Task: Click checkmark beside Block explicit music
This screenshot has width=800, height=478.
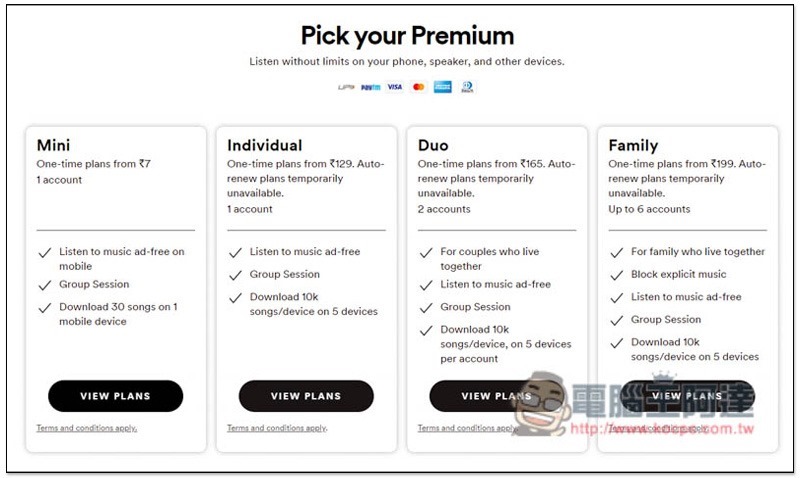Action: coord(617,275)
